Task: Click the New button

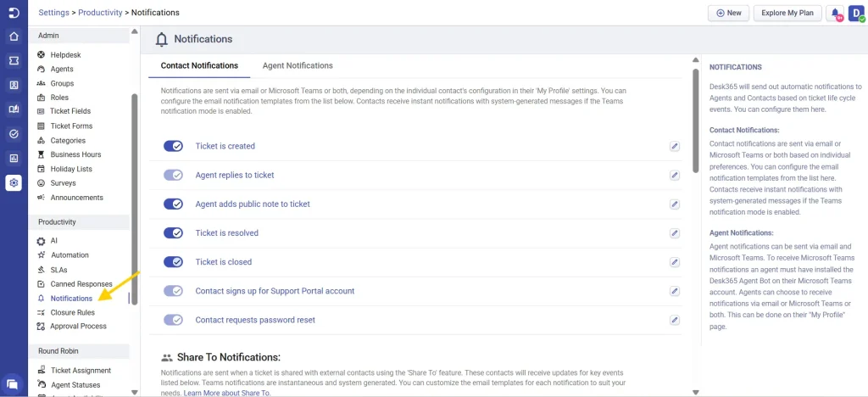Action: 728,14
